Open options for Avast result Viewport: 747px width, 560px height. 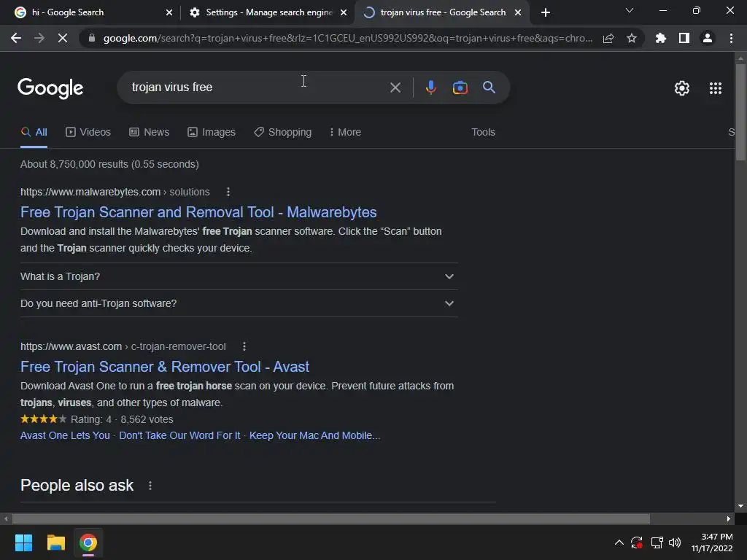pos(244,346)
